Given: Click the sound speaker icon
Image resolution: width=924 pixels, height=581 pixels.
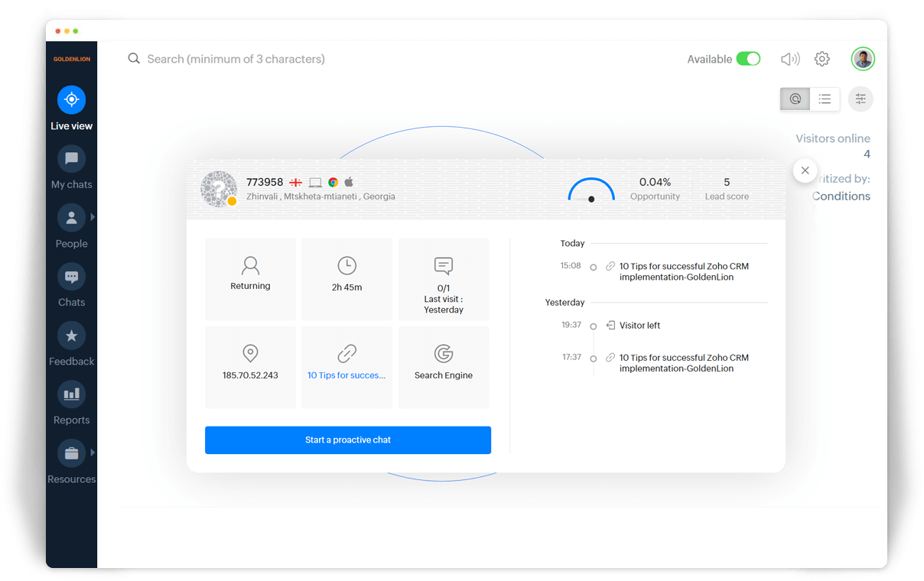Looking at the screenshot, I should tap(789, 59).
